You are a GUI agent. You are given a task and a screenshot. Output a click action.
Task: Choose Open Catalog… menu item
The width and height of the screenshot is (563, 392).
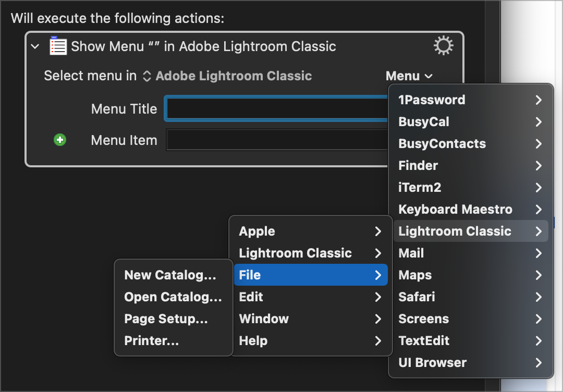pyautogui.click(x=174, y=297)
